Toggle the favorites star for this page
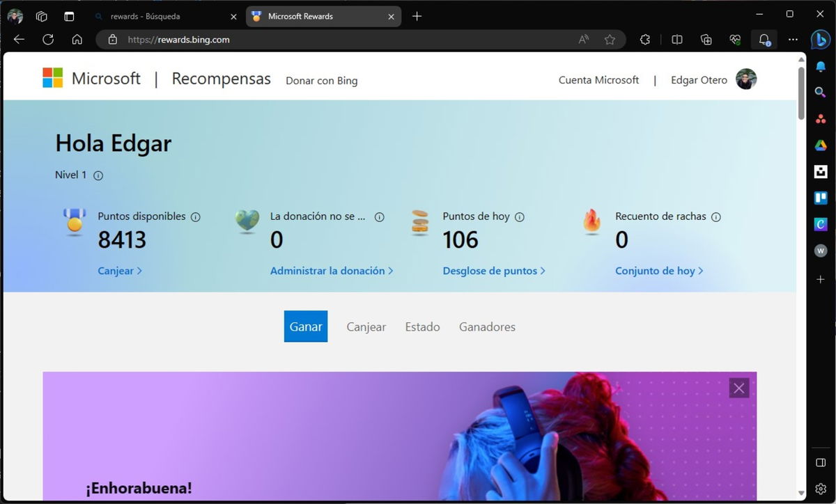836x504 pixels. click(x=610, y=40)
